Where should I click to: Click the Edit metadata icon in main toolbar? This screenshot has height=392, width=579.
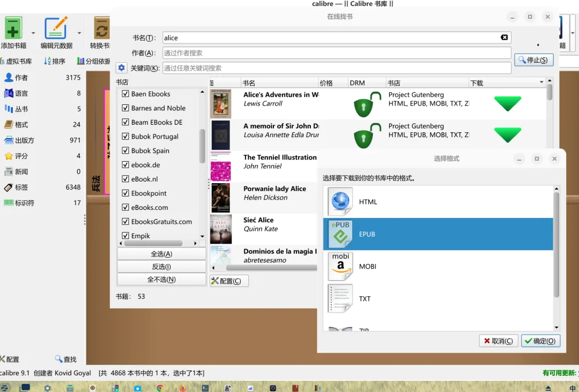point(56,28)
